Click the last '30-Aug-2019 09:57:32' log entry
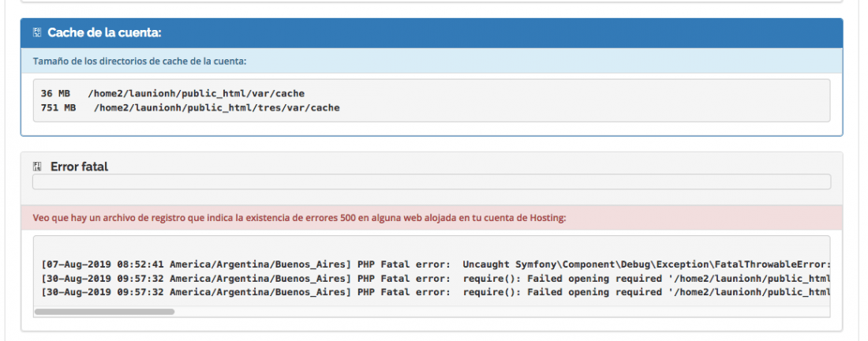This screenshot has width=868, height=341. (436, 292)
